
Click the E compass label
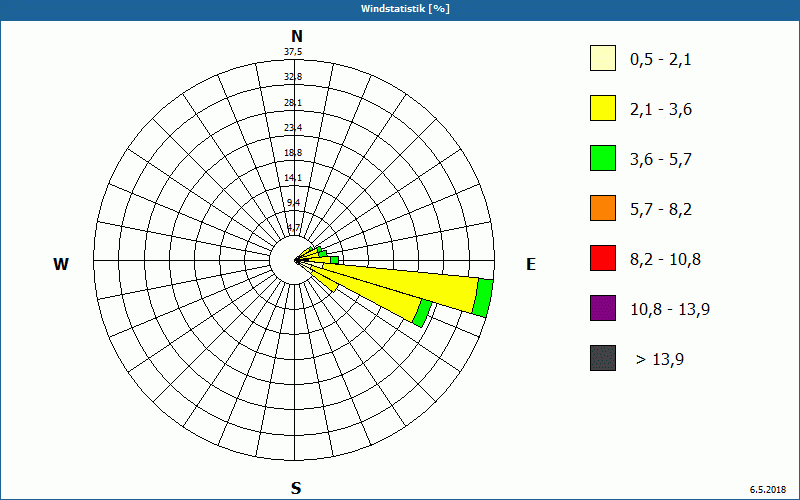click(x=531, y=264)
